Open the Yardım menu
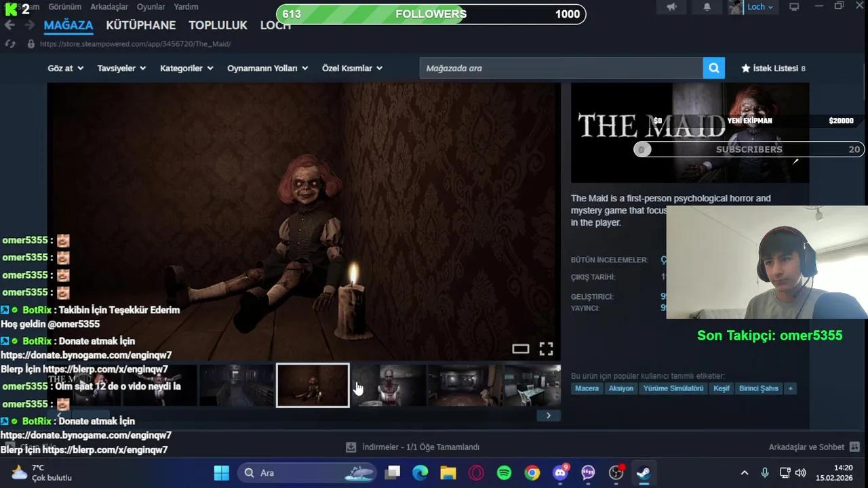 pos(186,7)
